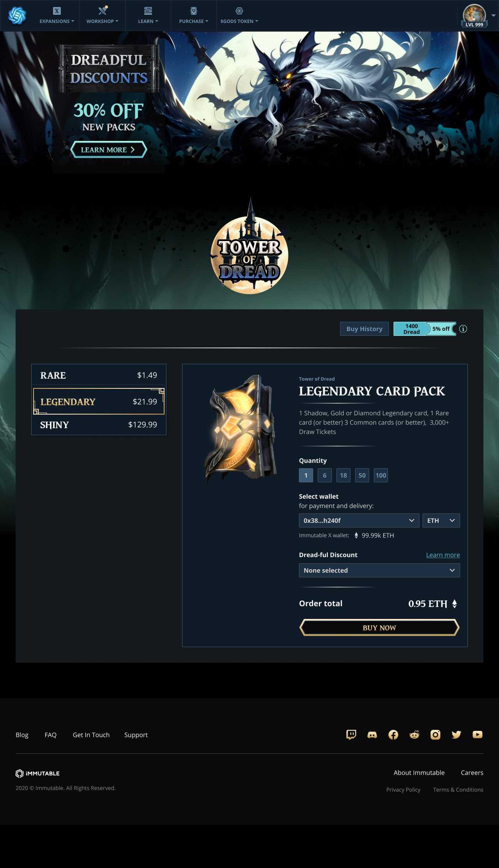Select quantity 6 option
Image resolution: width=499 pixels, height=868 pixels.
click(325, 475)
